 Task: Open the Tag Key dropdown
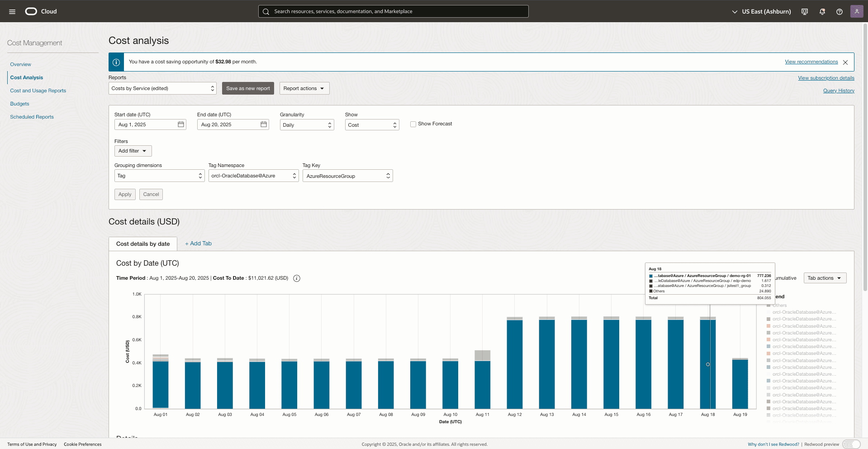click(348, 176)
